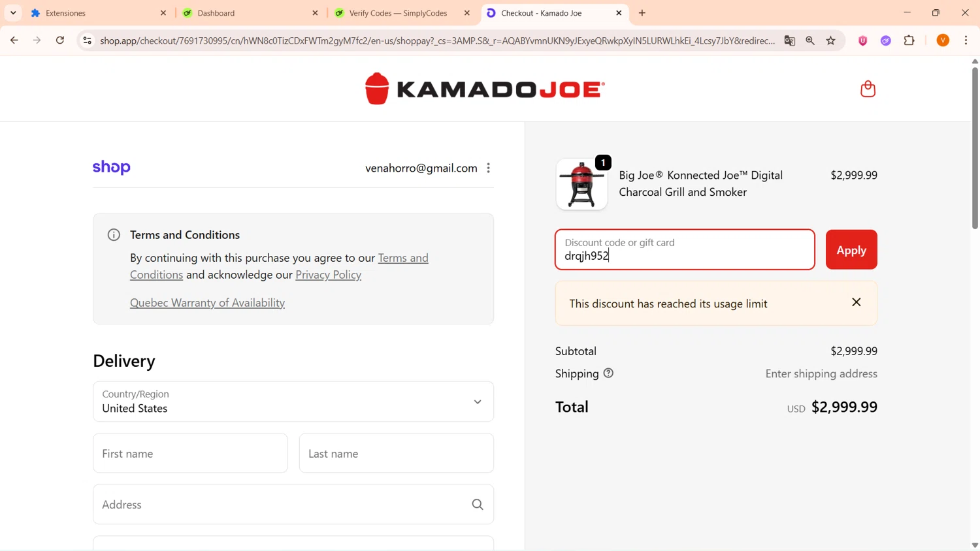Image resolution: width=980 pixels, height=551 pixels.
Task: Click the Terms and Conditions info icon
Action: coord(114,235)
